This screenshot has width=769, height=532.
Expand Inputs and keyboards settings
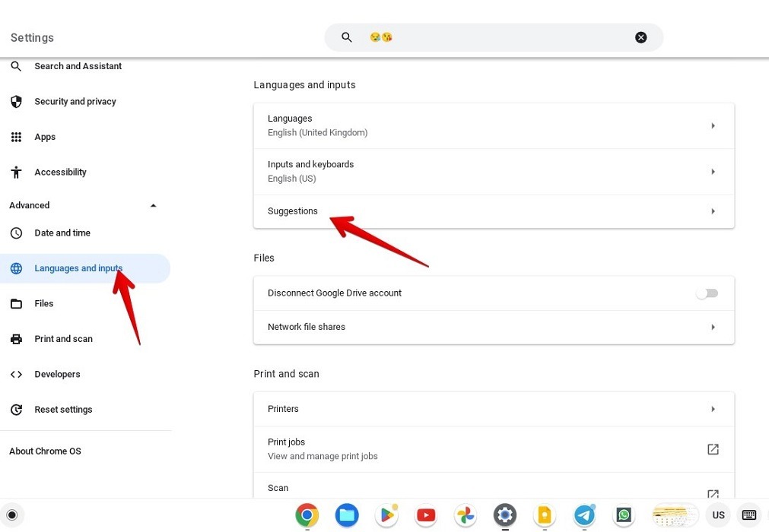point(494,171)
